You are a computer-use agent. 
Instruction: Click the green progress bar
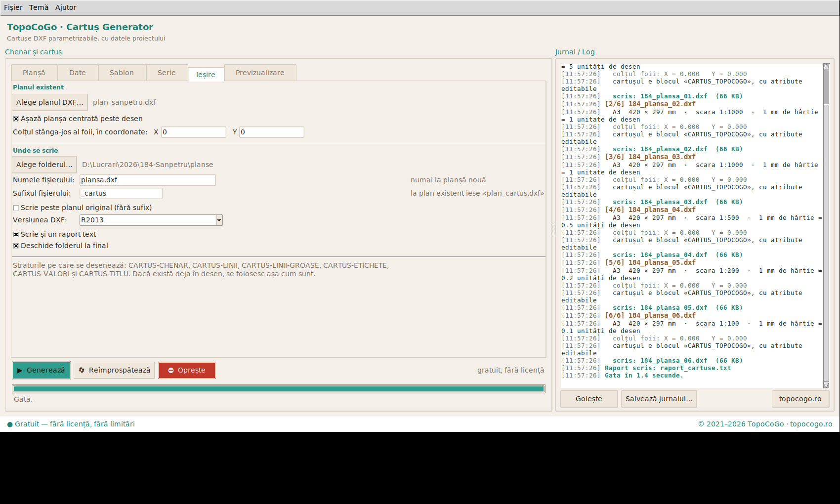[x=279, y=389]
